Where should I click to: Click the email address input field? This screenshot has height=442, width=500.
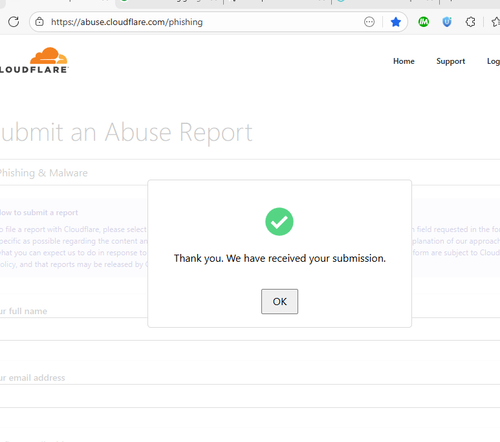tap(250, 396)
